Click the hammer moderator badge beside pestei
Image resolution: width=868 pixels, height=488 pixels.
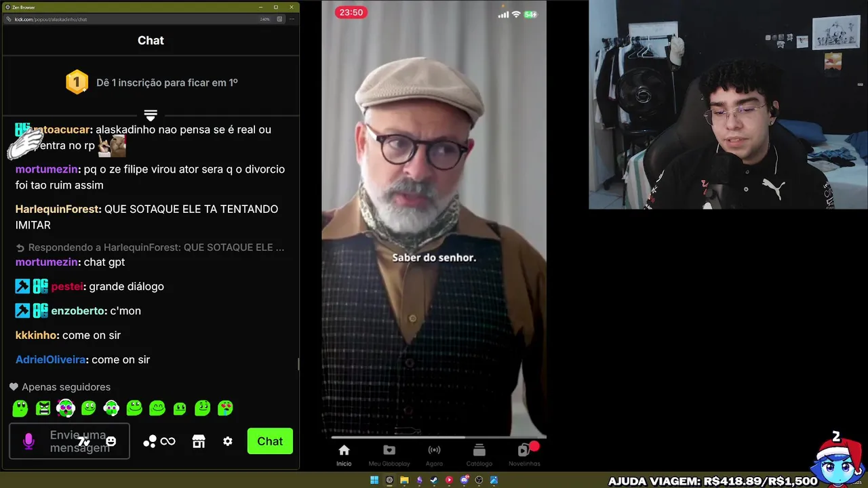point(22,286)
